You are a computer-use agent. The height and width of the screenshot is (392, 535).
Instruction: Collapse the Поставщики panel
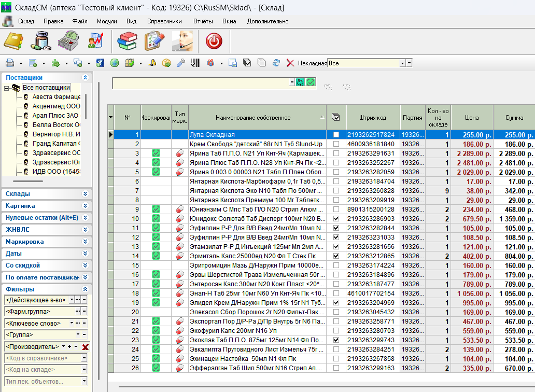(86, 77)
